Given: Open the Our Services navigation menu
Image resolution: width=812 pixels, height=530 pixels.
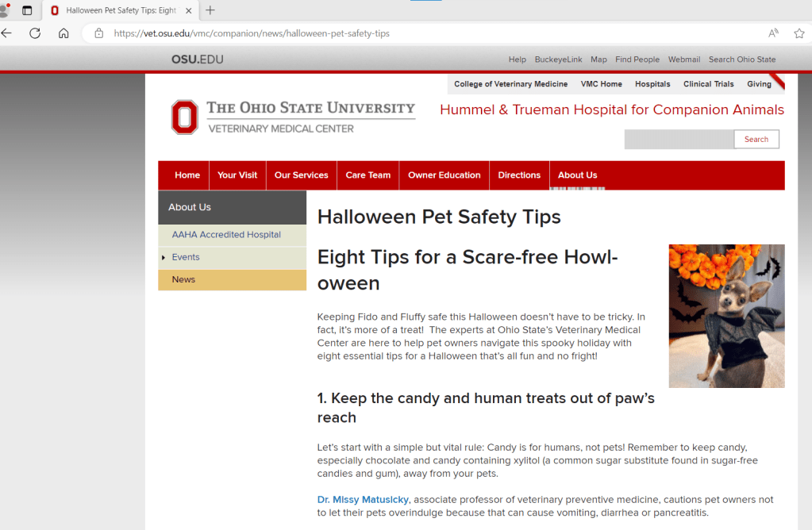Looking at the screenshot, I should [x=301, y=175].
